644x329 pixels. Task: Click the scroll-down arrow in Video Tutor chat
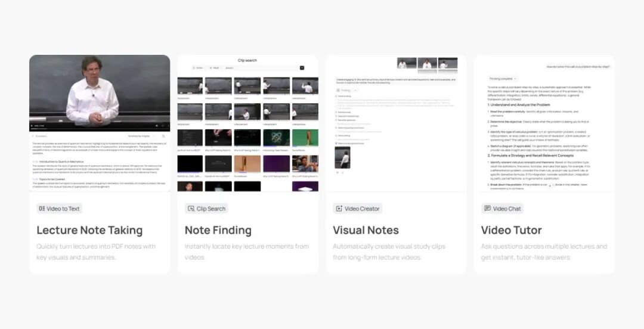(x=550, y=185)
